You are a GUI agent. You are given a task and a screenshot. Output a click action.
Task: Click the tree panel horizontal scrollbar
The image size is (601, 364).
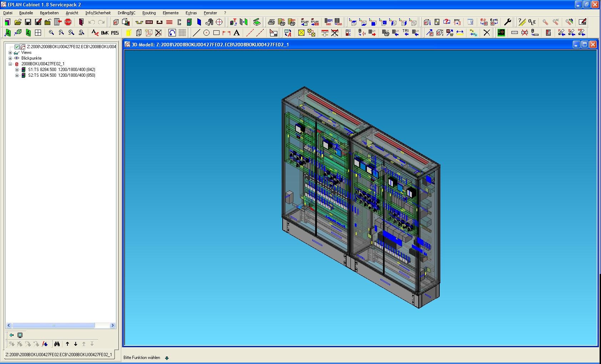click(x=61, y=325)
